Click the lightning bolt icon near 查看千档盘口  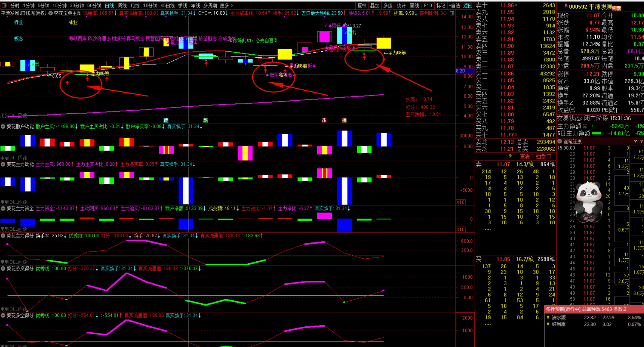[x=510, y=156]
